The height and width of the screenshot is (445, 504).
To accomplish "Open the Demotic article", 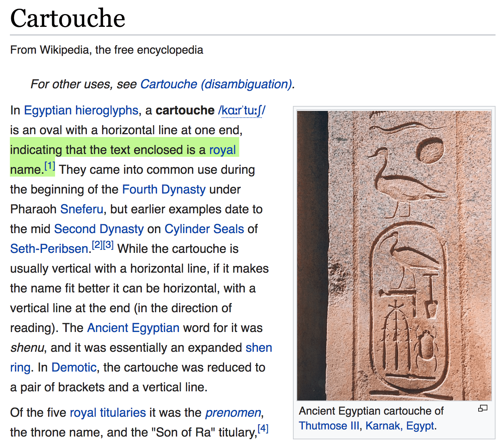I will pos(74,367).
